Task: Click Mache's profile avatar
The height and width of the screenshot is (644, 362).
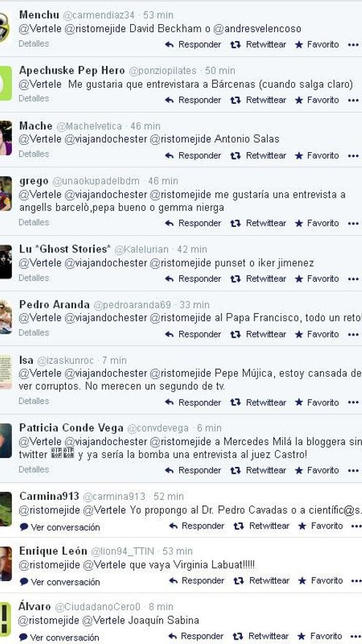Action: click(x=5, y=138)
